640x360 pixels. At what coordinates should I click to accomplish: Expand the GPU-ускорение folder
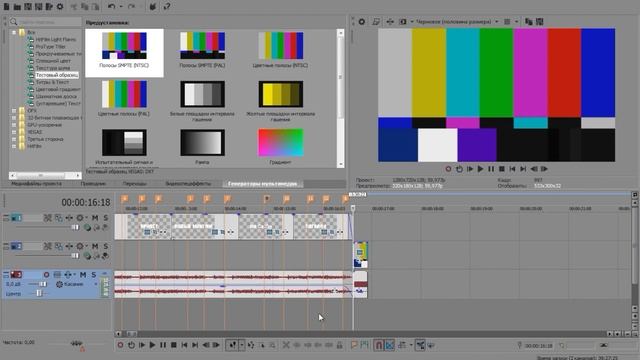(14, 125)
